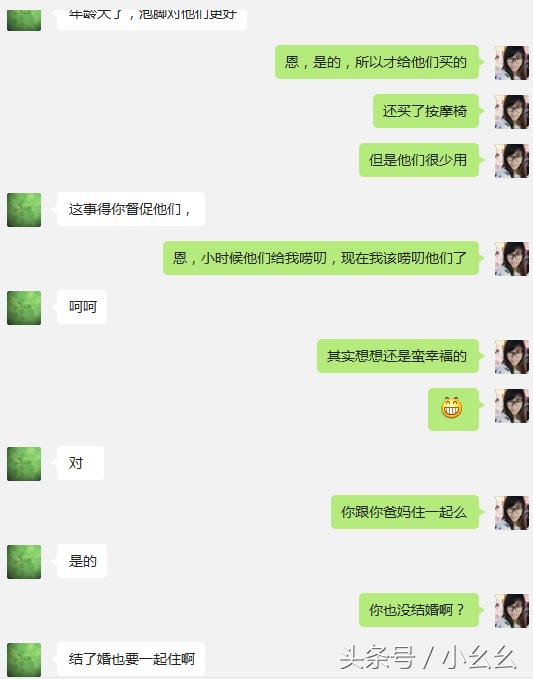Click the message bubble 你跟你爸妈住一起么
Viewport: 533px width, 679px height.
pos(405,512)
